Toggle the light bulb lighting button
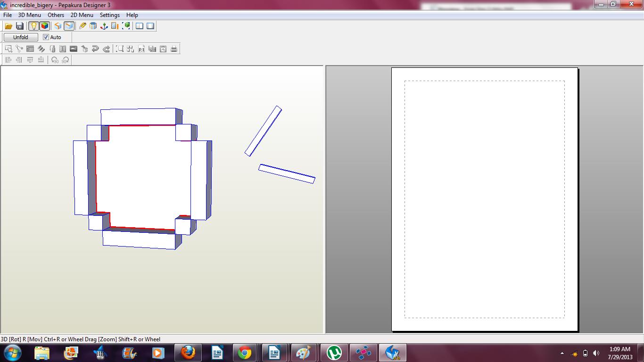The image size is (644, 362). coord(33,26)
